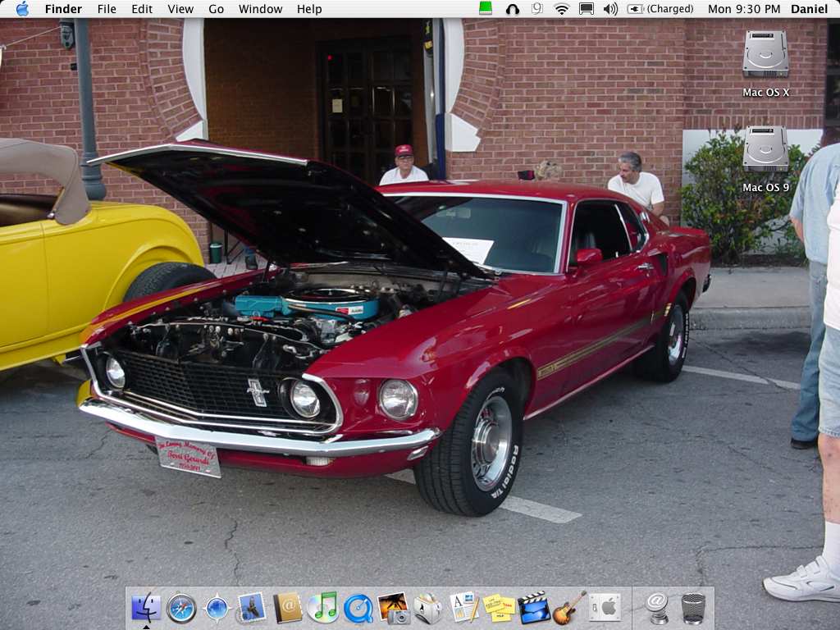Open the battery Charged status menu
The image size is (840, 630).
[660, 9]
